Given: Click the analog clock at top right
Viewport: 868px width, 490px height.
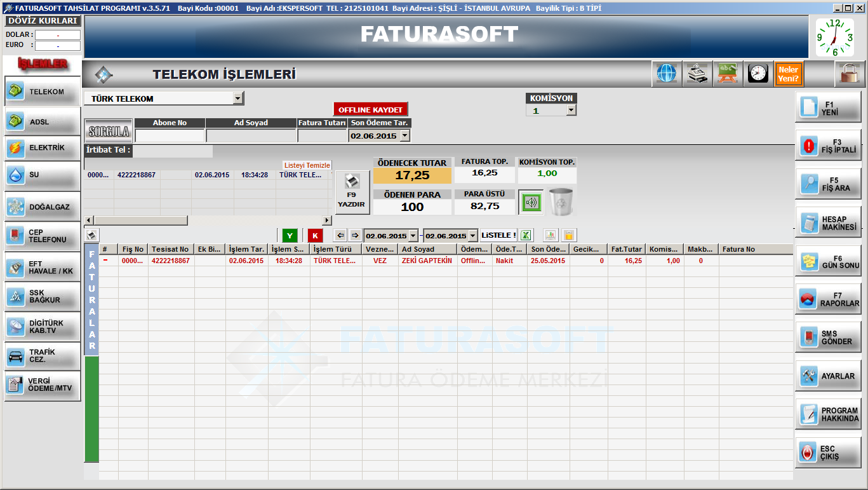Looking at the screenshot, I should click(834, 37).
